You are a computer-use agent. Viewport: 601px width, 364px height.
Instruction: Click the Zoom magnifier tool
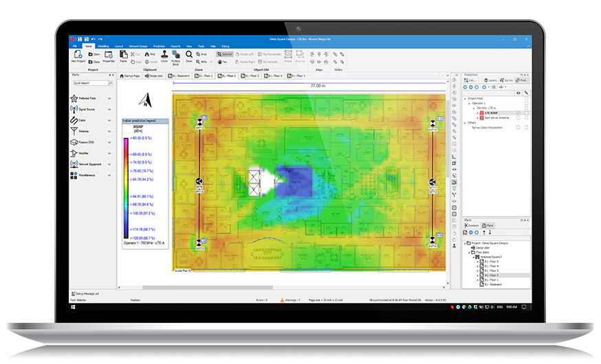click(x=189, y=54)
